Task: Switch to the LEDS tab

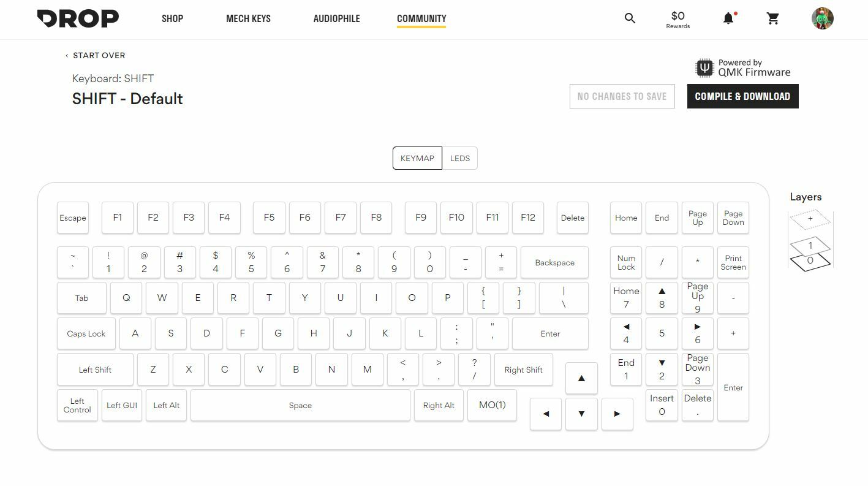Action: [x=460, y=158]
